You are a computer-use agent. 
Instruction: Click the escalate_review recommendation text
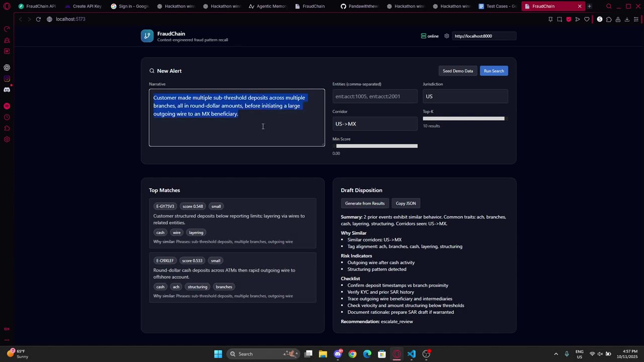coord(397,322)
